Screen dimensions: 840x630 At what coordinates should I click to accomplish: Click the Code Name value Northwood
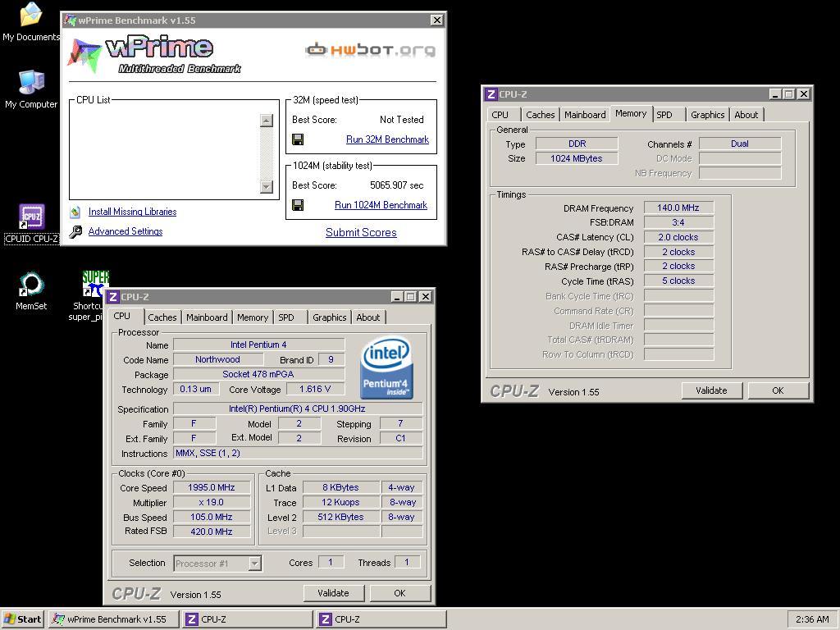tap(217, 359)
